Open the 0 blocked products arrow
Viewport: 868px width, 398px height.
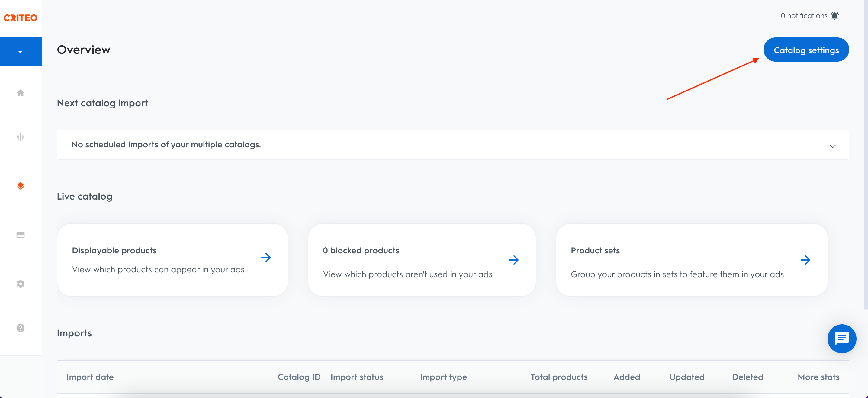514,260
